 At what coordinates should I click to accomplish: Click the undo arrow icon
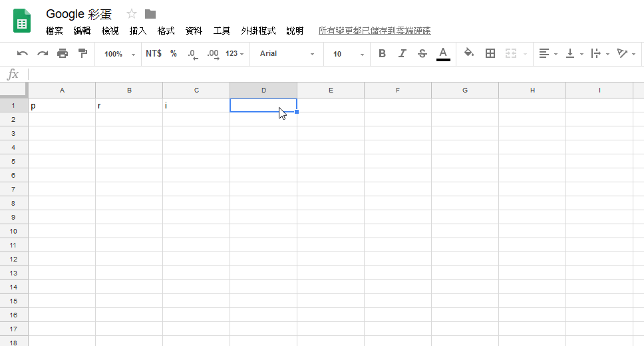pyautogui.click(x=22, y=53)
